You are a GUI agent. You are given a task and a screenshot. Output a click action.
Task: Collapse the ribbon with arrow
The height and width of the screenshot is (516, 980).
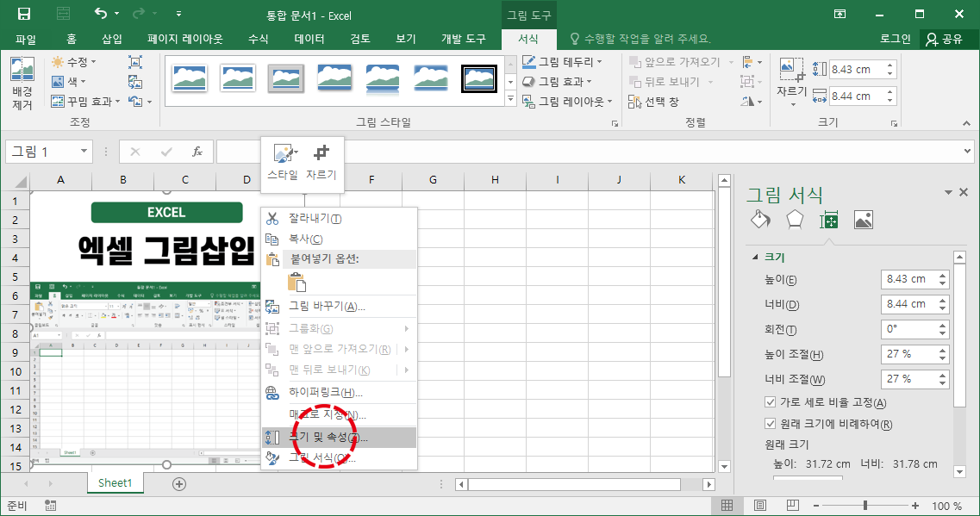click(966, 124)
